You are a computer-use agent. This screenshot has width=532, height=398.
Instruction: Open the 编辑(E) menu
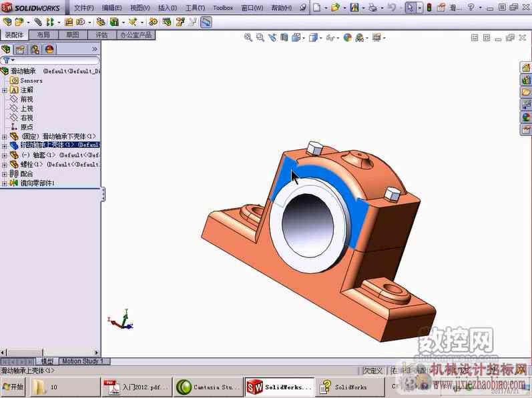[112, 7]
